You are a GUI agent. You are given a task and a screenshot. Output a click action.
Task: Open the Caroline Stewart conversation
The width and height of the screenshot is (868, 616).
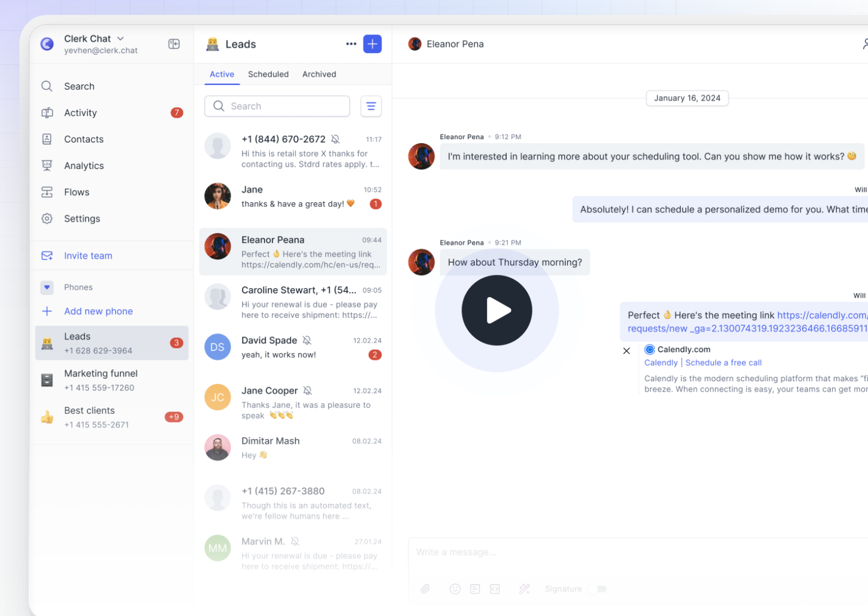pyautogui.click(x=293, y=302)
